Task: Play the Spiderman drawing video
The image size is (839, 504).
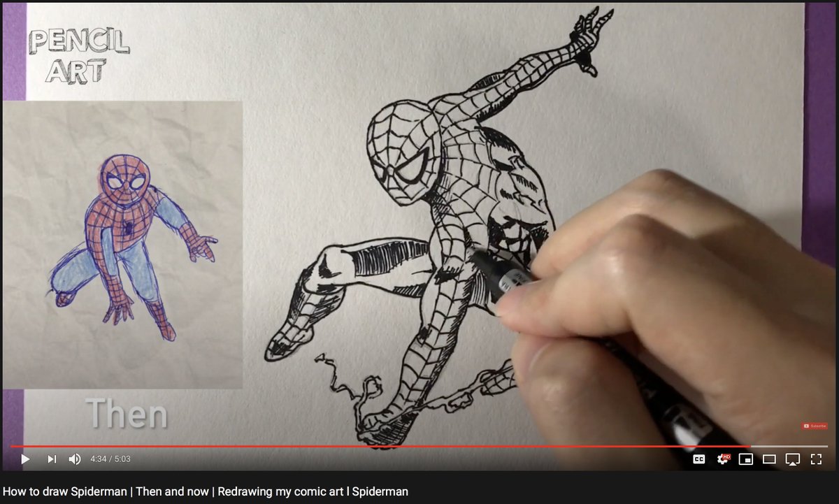Action: (25, 459)
